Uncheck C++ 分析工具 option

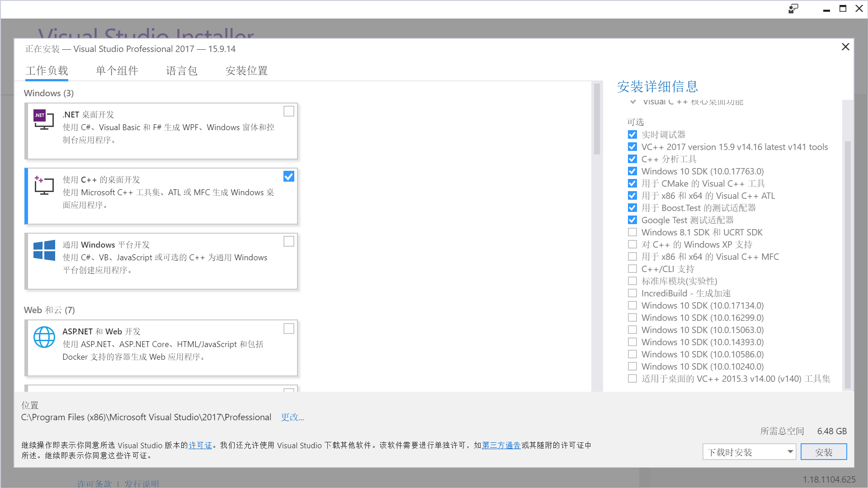pos(632,159)
